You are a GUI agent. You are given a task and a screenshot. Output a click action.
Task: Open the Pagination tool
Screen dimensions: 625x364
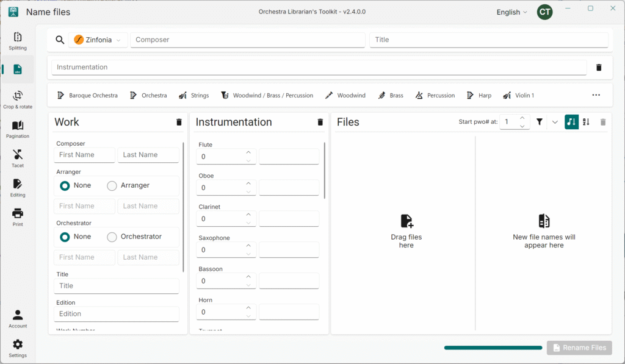pyautogui.click(x=18, y=129)
